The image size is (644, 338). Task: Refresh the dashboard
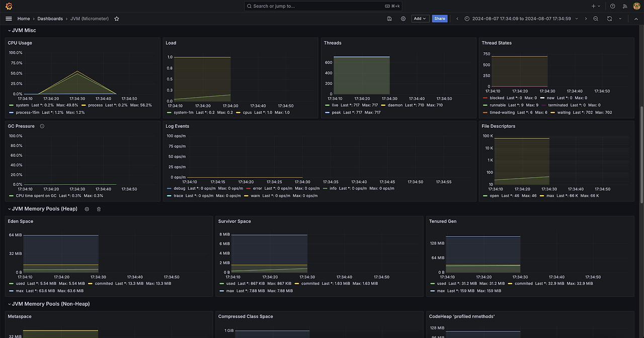click(x=609, y=19)
